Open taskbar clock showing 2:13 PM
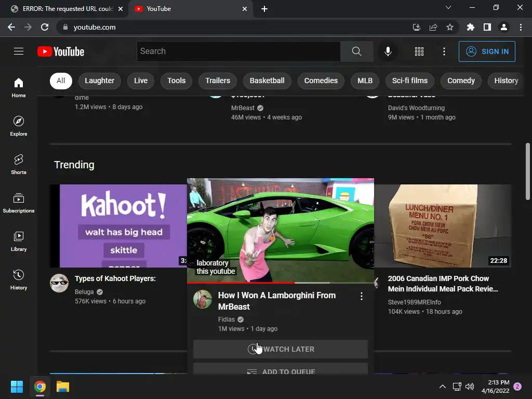Image resolution: width=532 pixels, height=399 pixels. [x=495, y=387]
